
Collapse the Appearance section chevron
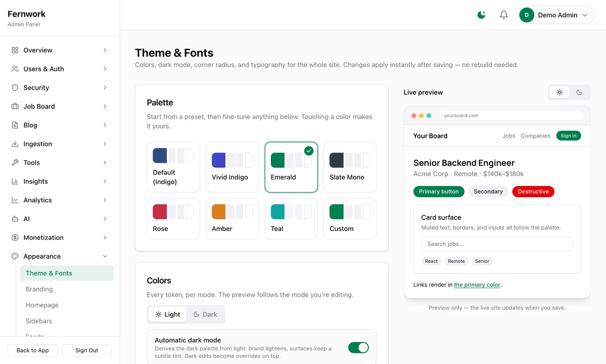click(105, 256)
